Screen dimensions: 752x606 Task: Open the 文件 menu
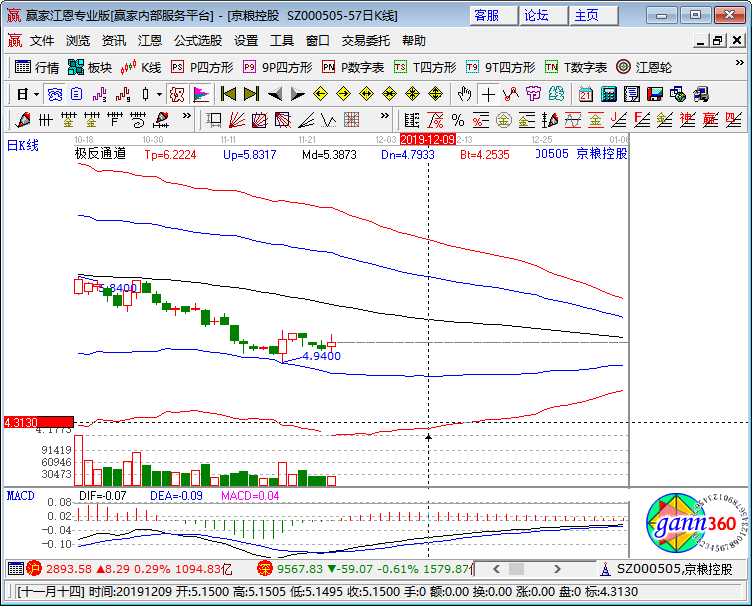(x=42, y=41)
